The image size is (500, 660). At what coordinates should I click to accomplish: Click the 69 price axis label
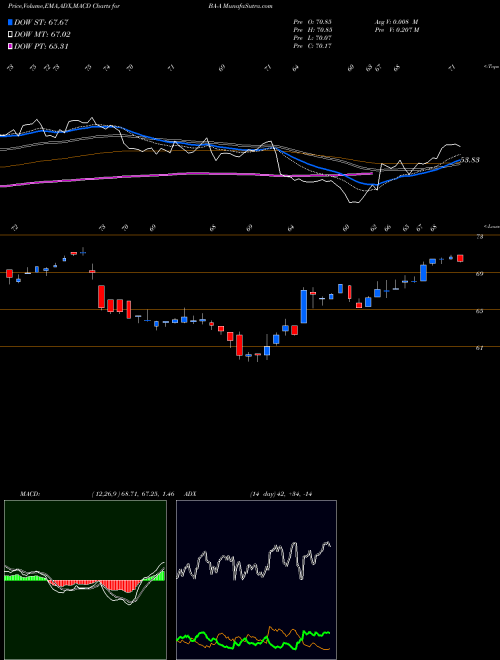[479, 274]
